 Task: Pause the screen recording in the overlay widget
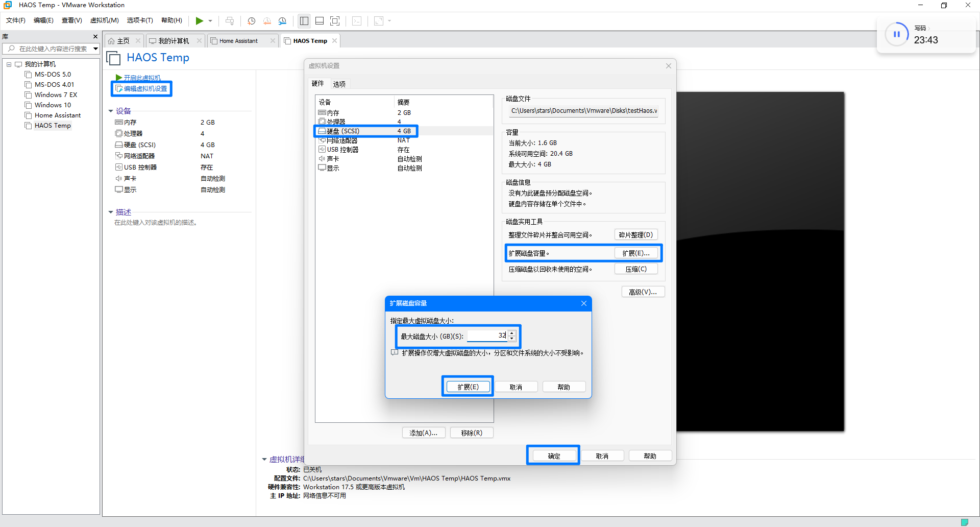point(897,34)
